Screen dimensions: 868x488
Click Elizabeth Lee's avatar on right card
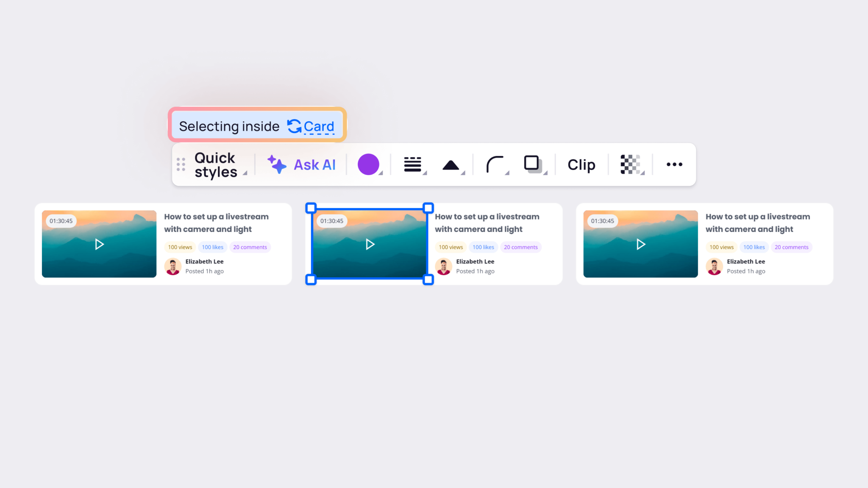(x=714, y=266)
